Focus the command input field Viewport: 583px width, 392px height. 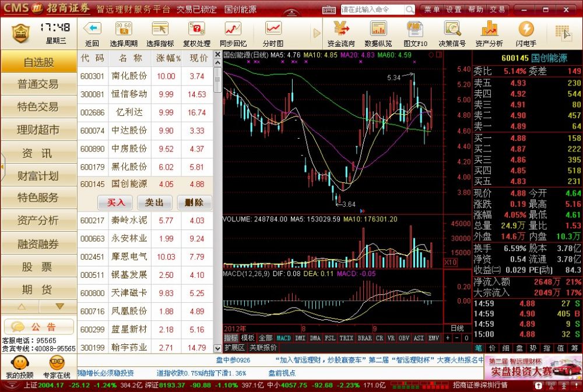(x=373, y=9)
